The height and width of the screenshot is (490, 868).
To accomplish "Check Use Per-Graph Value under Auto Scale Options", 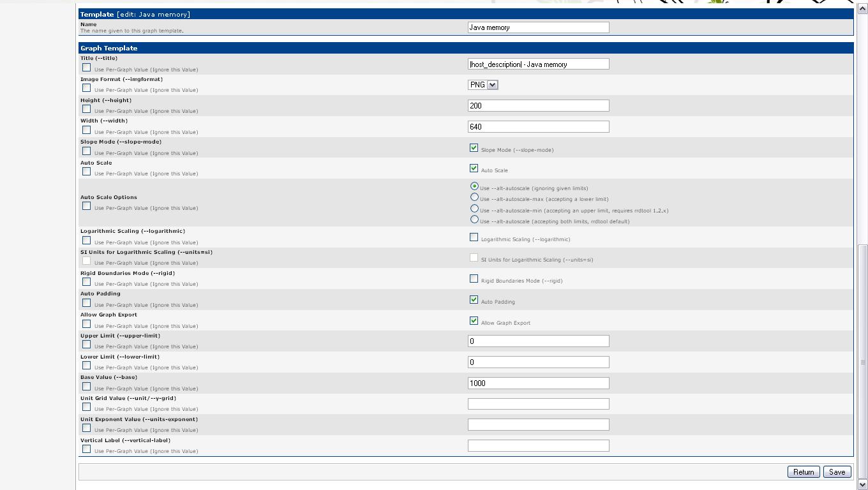I will [x=86, y=206].
